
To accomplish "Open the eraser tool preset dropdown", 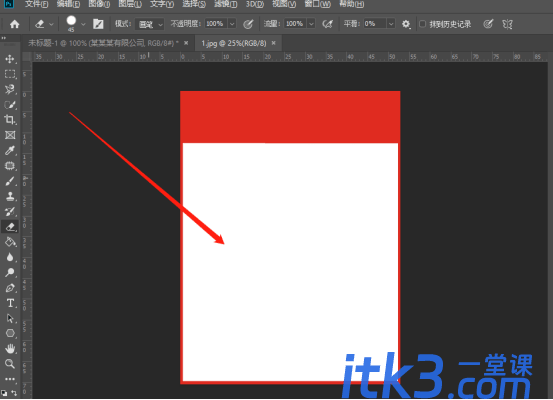I will click(x=51, y=24).
